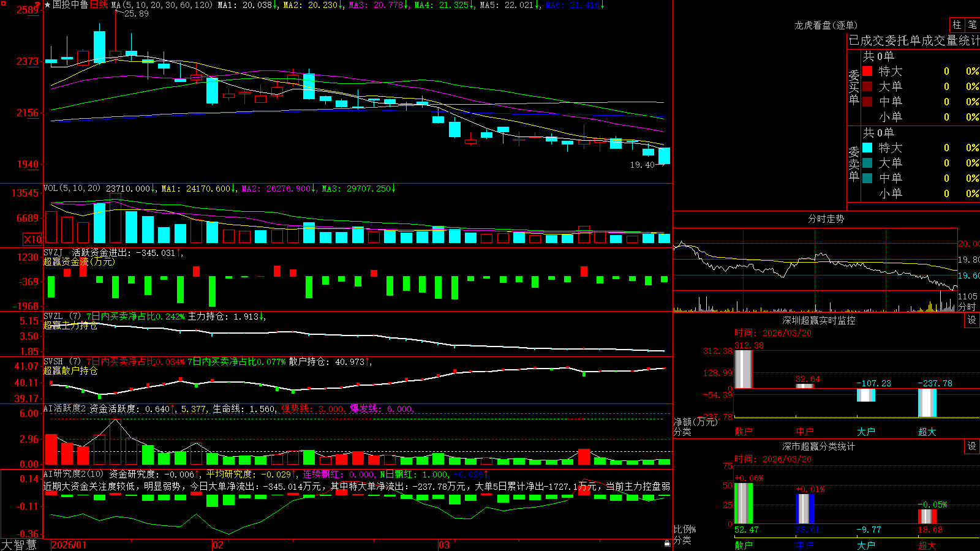Open the 日线 period selector
980x551 pixels.
(99, 5)
